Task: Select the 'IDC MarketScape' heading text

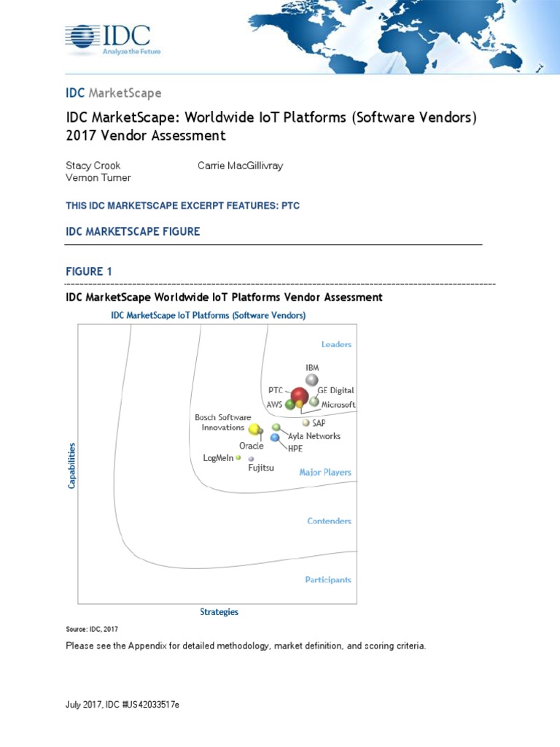Action: click(113, 93)
